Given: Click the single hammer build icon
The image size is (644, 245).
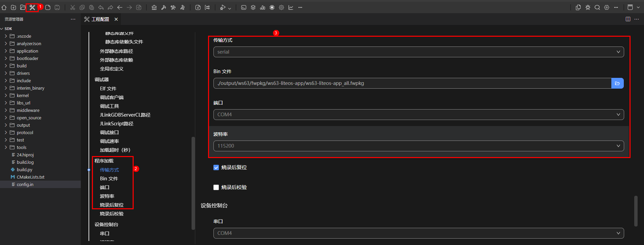Looking at the screenshot, I should tap(164, 7).
